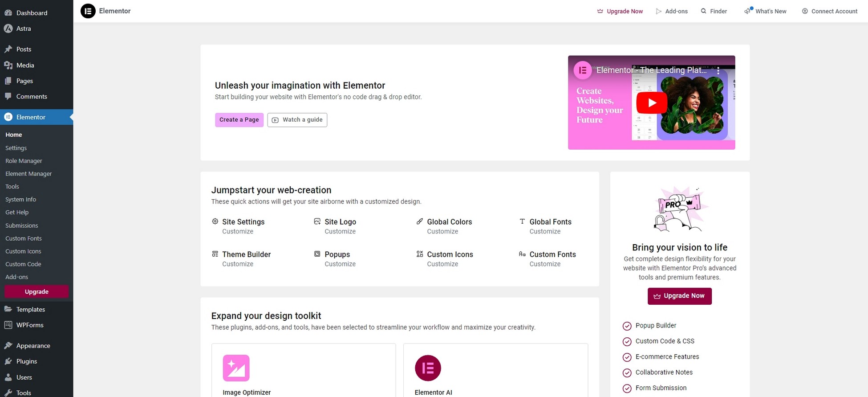The width and height of the screenshot is (868, 397).
Task: Open Tools in Elementor submenu
Action: [12, 187]
